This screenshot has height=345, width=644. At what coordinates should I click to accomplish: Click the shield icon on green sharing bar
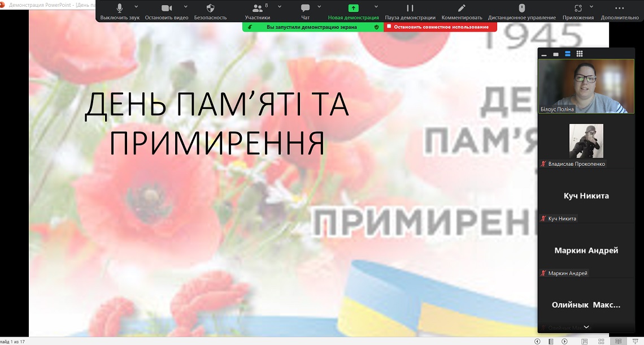coord(376,27)
